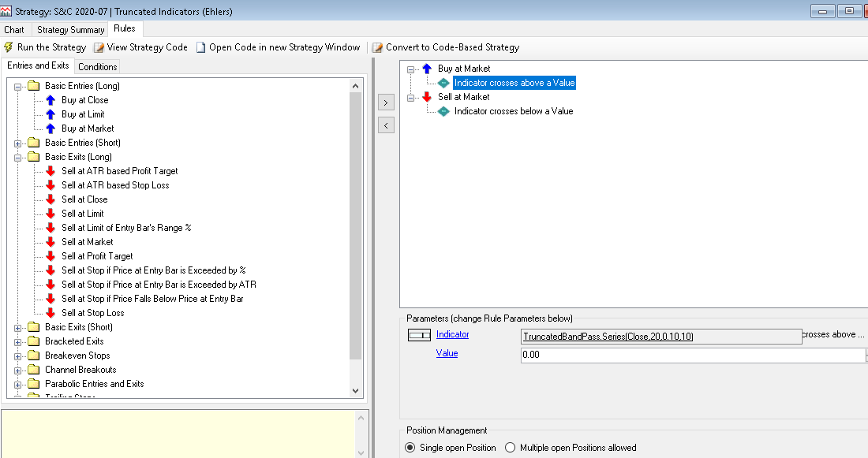The height and width of the screenshot is (458, 868).
Task: Click the Indicator parameter link
Action: (x=452, y=334)
